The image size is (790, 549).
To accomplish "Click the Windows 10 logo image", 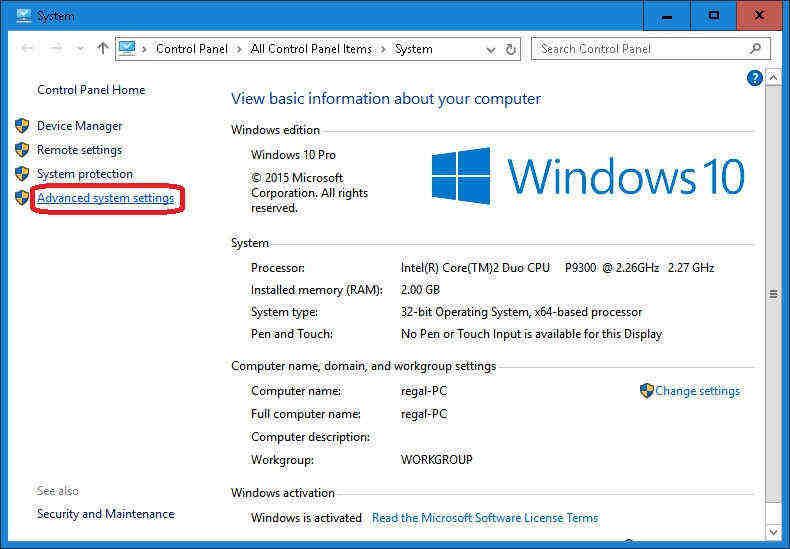I will pyautogui.click(x=588, y=176).
